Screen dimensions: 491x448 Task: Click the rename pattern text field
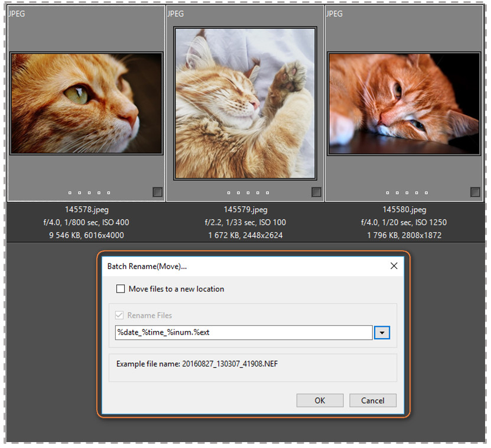pos(243,332)
